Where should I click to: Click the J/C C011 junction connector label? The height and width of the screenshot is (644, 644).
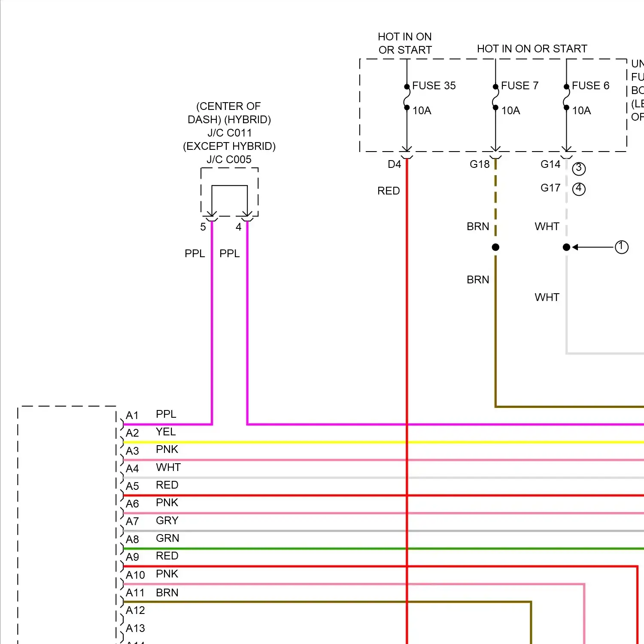tap(229, 133)
